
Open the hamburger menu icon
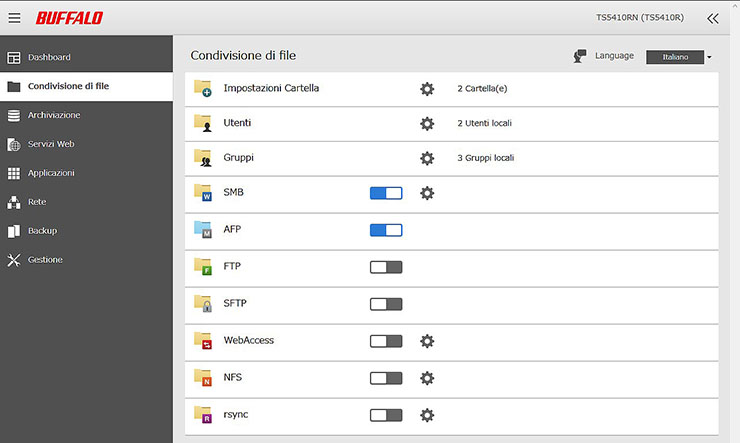tap(14, 18)
